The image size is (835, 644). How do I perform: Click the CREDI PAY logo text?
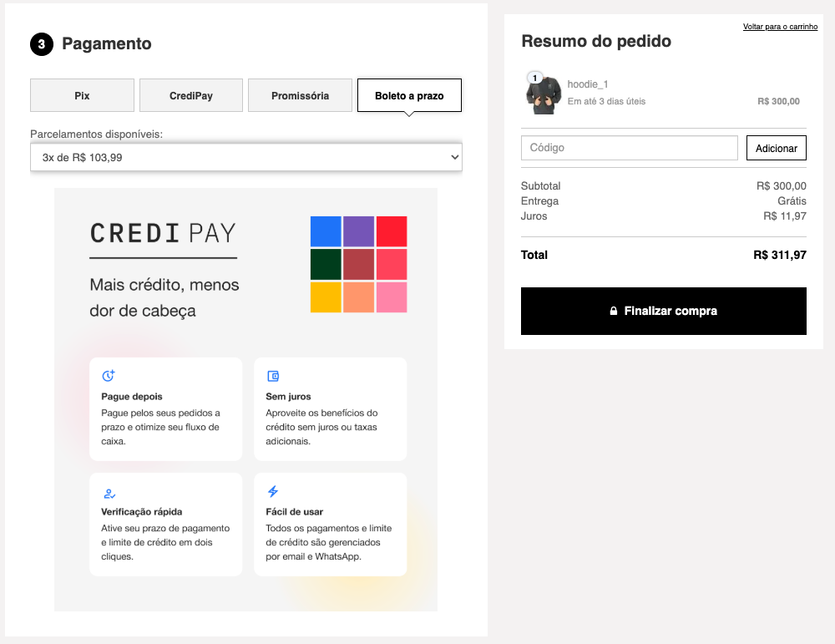pyautogui.click(x=163, y=233)
